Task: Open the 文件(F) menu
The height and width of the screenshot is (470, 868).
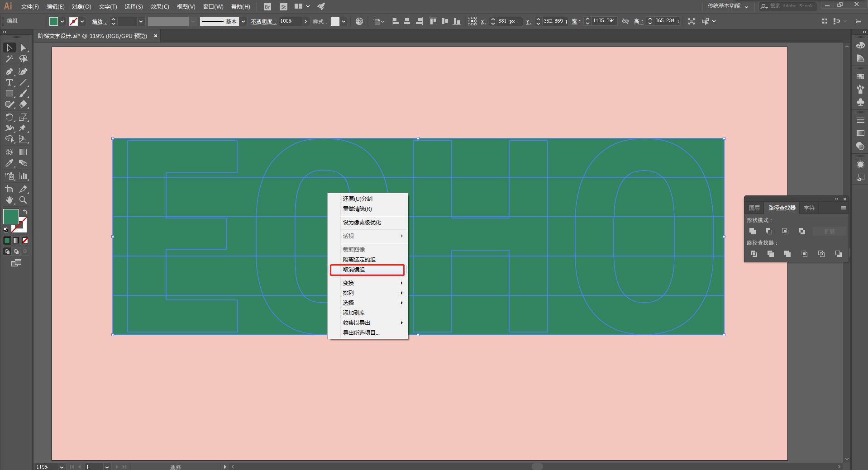Action: click(x=30, y=7)
